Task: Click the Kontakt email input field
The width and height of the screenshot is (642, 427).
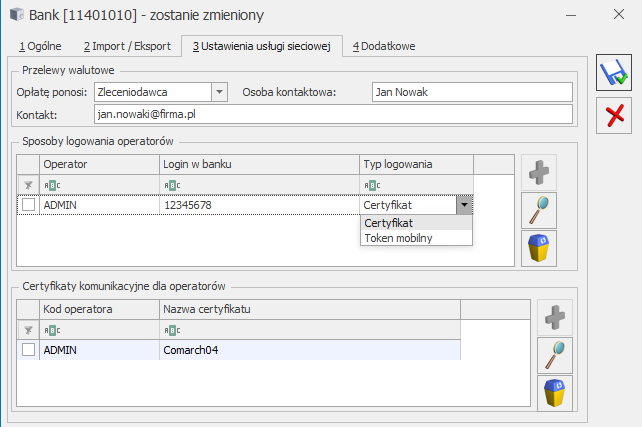Action: 333,114
